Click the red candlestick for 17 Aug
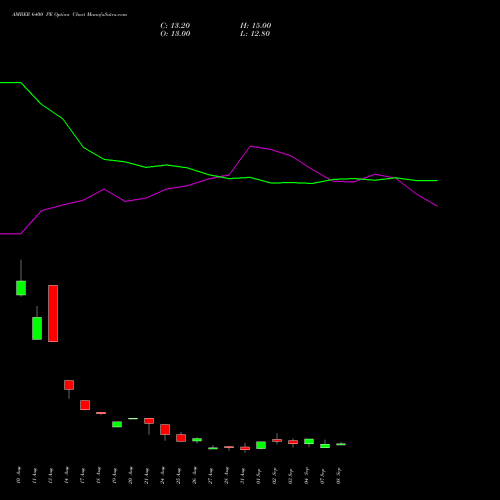The height and width of the screenshot is (500, 500). [85, 405]
